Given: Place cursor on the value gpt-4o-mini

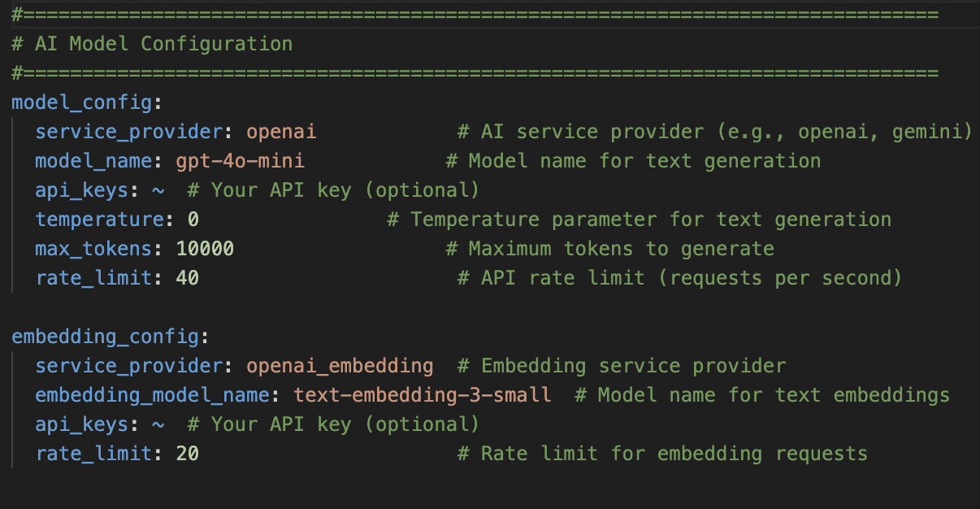Looking at the screenshot, I should click(240, 161).
